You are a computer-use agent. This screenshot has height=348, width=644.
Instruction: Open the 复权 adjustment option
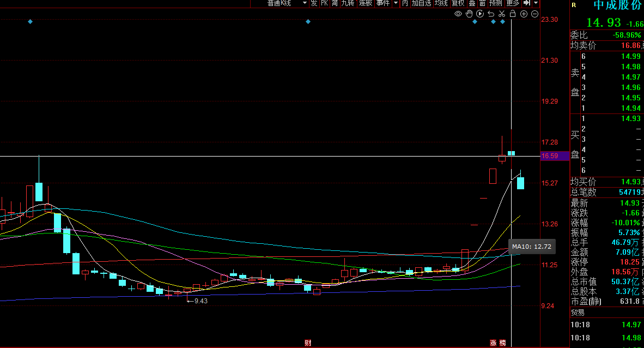click(458, 3)
